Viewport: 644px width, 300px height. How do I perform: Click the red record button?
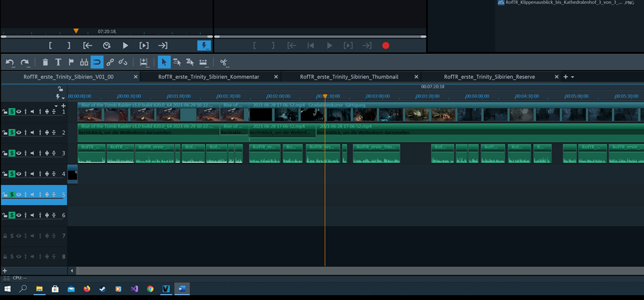click(x=386, y=46)
